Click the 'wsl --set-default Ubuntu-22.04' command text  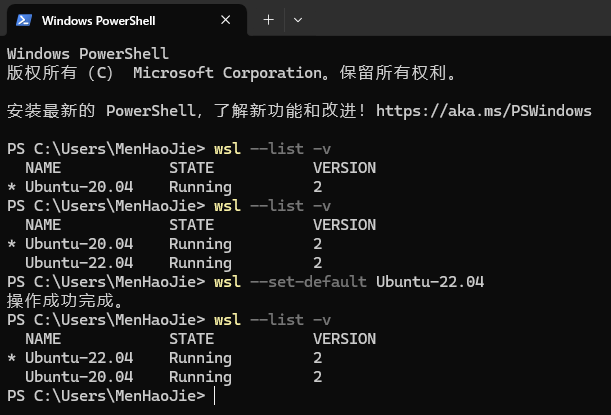pyautogui.click(x=349, y=282)
